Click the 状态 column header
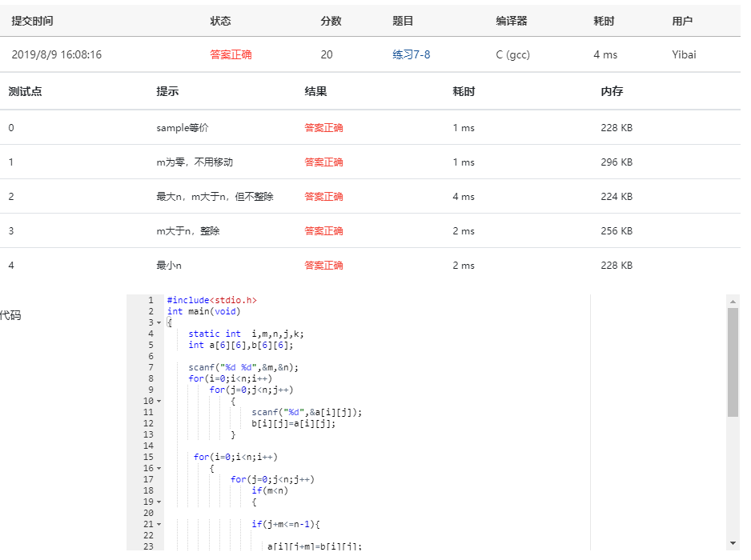The image size is (751, 560). (220, 21)
